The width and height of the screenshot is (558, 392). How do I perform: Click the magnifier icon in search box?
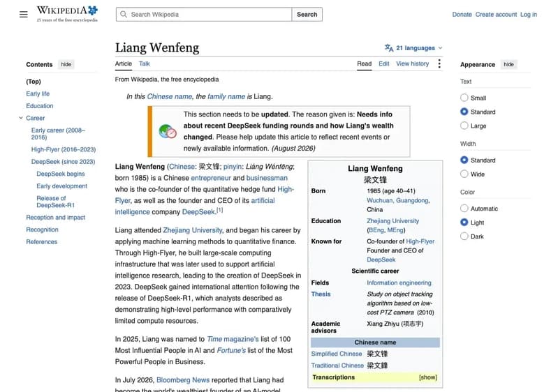pyautogui.click(x=124, y=14)
